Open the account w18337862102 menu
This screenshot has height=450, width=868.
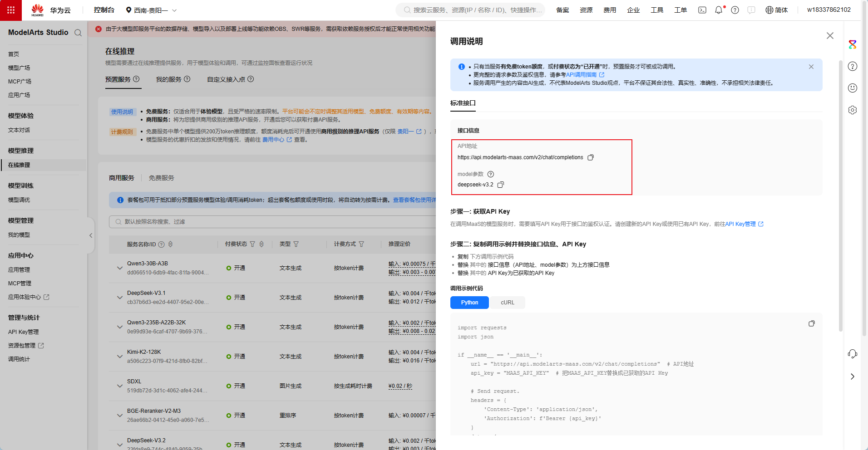pyautogui.click(x=829, y=10)
